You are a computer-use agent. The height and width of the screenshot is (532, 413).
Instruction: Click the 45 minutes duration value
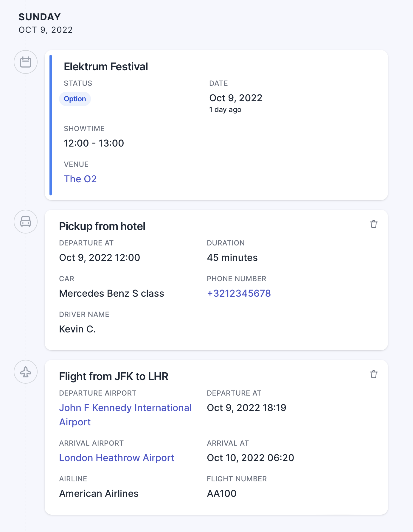[x=232, y=258]
